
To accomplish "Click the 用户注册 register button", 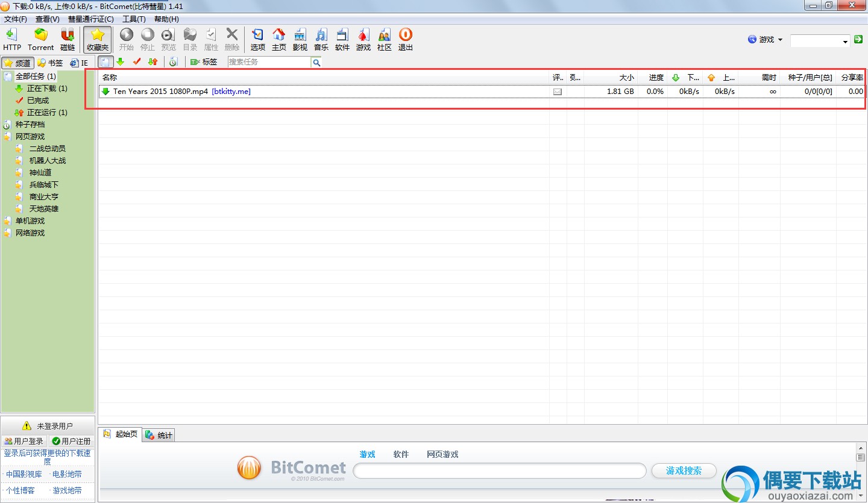I will [x=71, y=441].
